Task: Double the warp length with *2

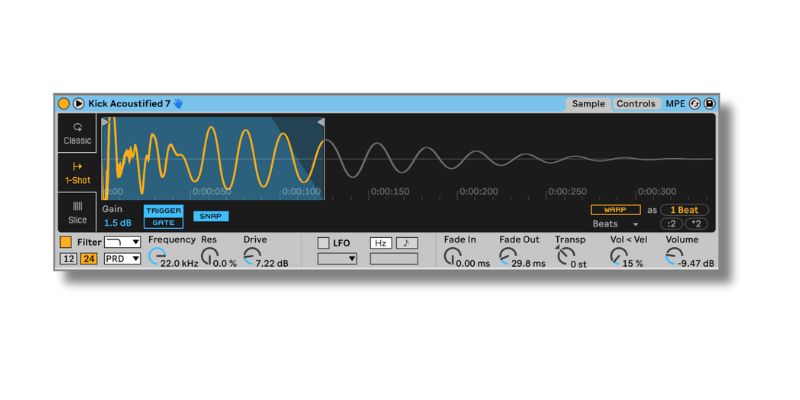Action: click(696, 223)
